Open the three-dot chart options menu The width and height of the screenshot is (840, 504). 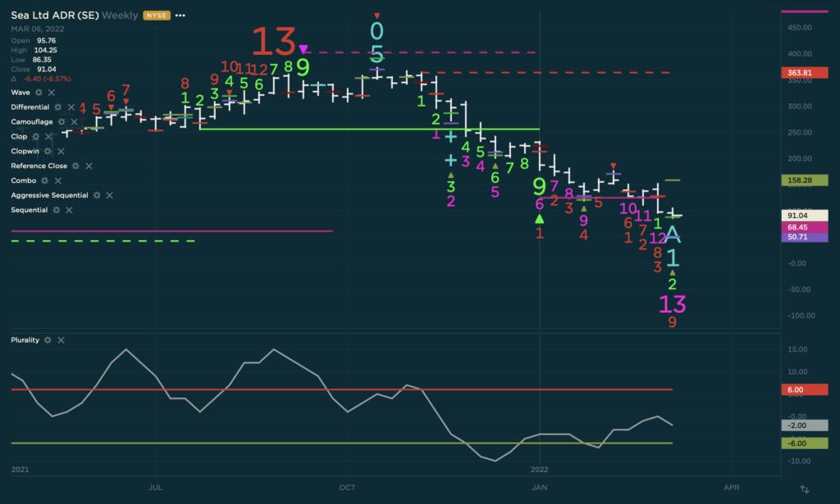(180, 16)
